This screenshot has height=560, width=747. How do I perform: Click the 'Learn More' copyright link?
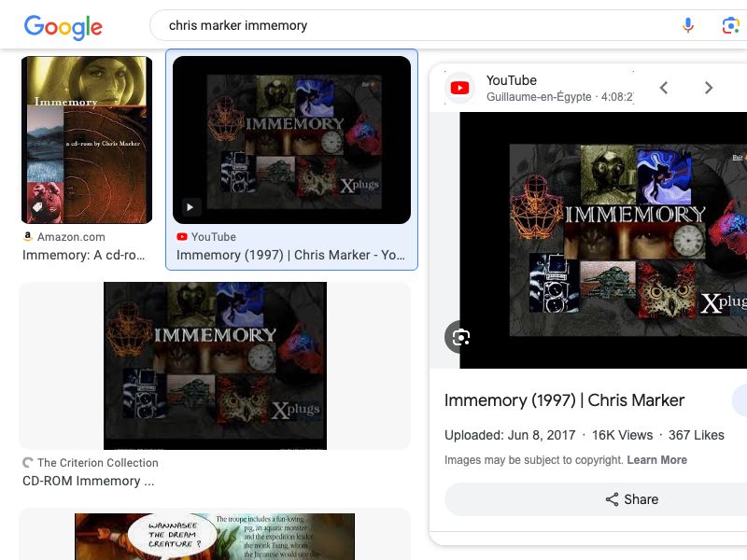657,460
